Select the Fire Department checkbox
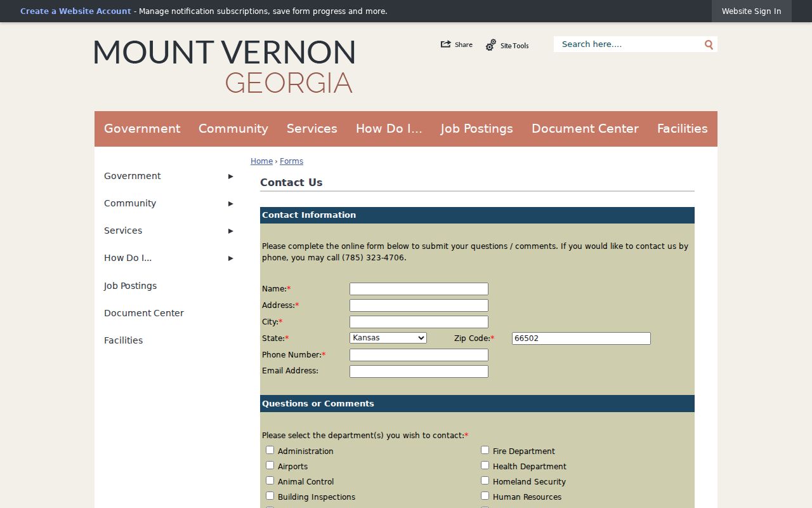 click(485, 450)
